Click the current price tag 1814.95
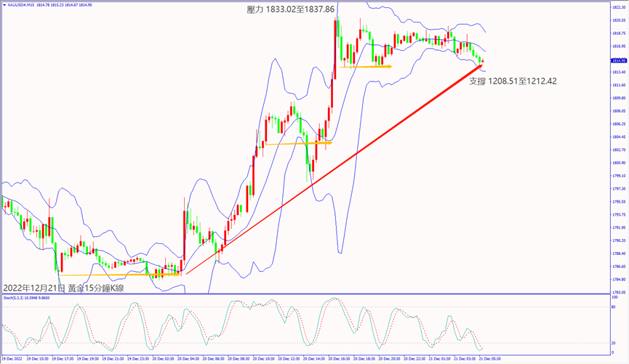 (x=618, y=61)
